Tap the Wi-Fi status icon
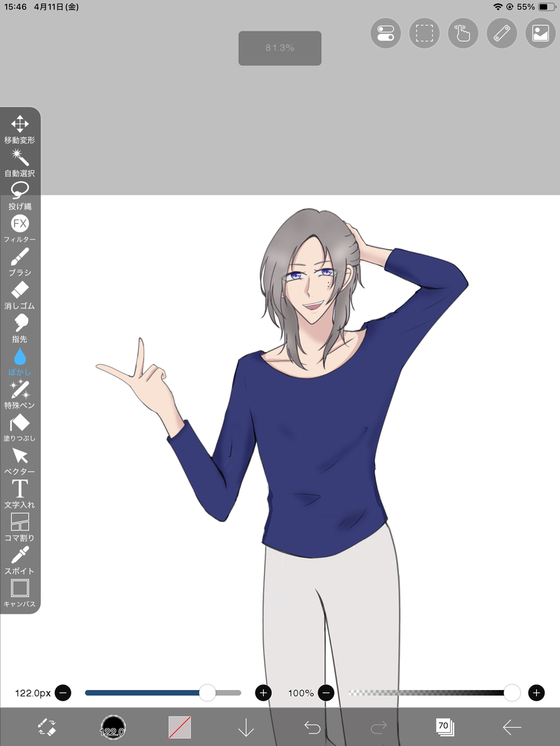This screenshot has width=560, height=746. click(x=498, y=7)
